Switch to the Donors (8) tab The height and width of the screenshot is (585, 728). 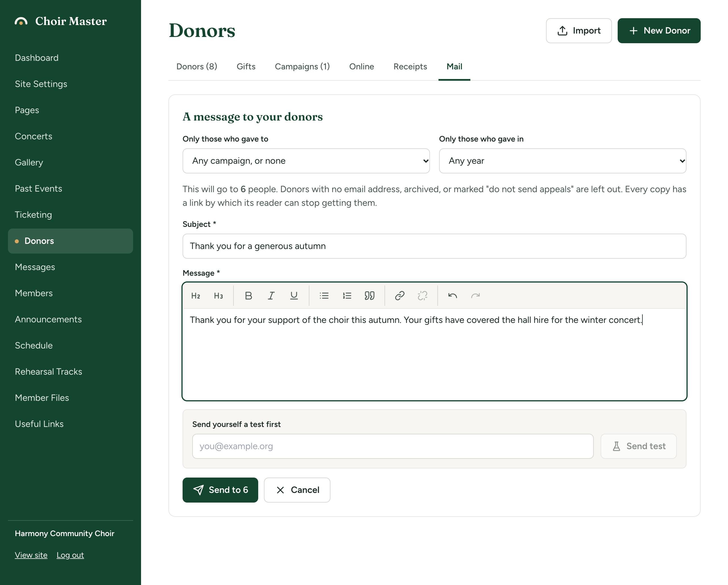pyautogui.click(x=197, y=67)
